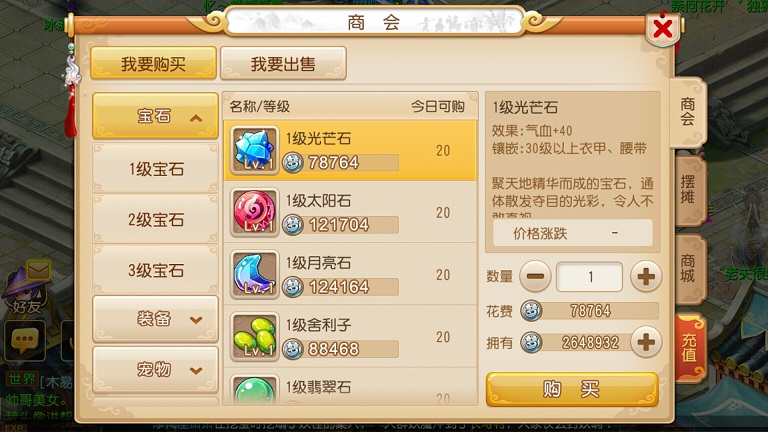
Task: Expand the 宠物 category
Action: pos(155,370)
